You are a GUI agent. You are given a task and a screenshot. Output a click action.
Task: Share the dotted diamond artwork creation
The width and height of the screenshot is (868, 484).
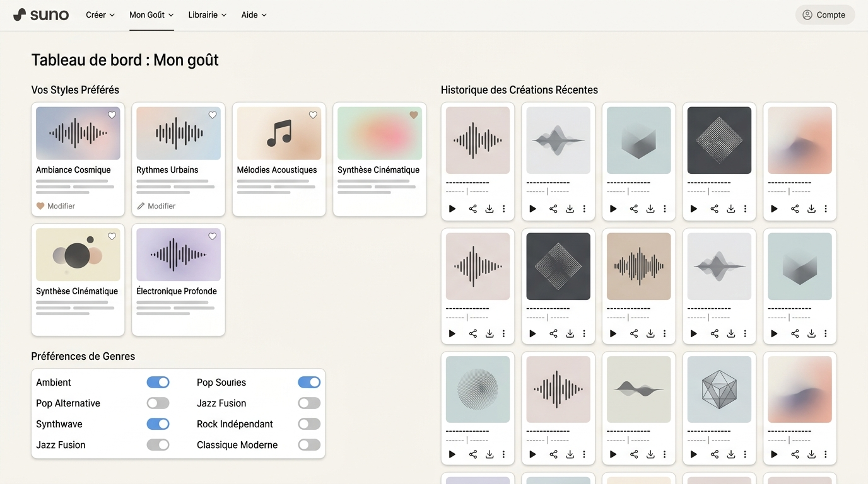(714, 209)
